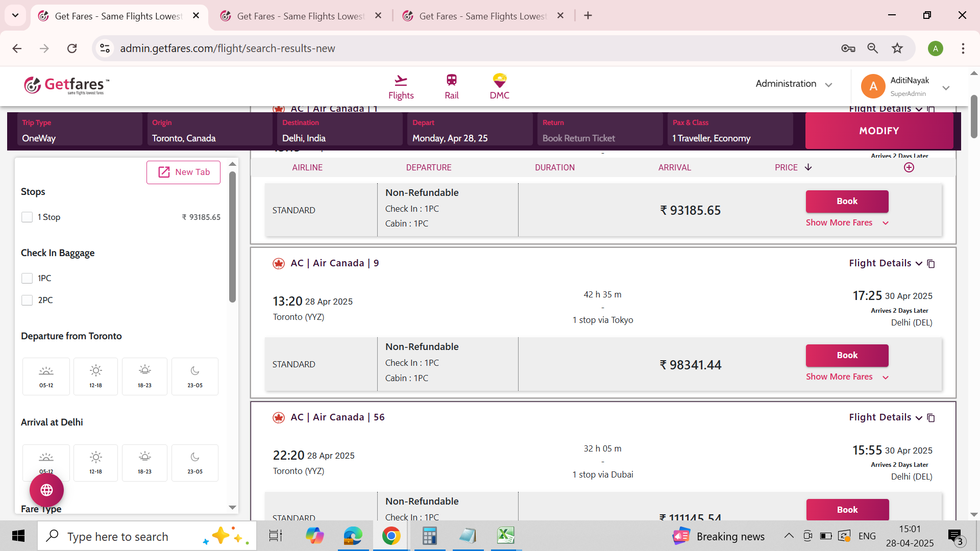Select the 23-05 night departure slot
The image size is (980, 551).
tap(195, 377)
